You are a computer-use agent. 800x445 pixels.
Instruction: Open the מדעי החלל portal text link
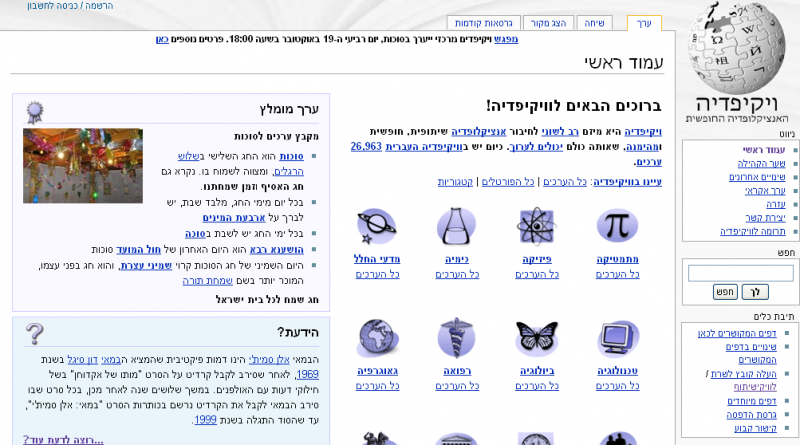point(377,259)
